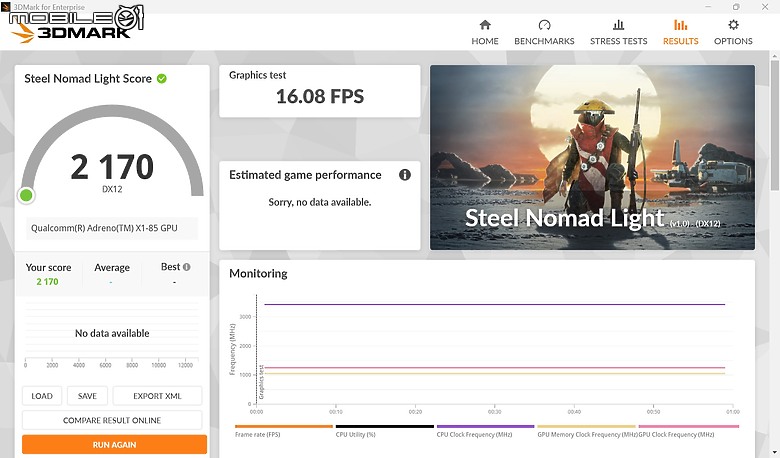This screenshot has width=780, height=458.
Task: Click the Steel Nomad Light Score heading
Action: [88, 79]
